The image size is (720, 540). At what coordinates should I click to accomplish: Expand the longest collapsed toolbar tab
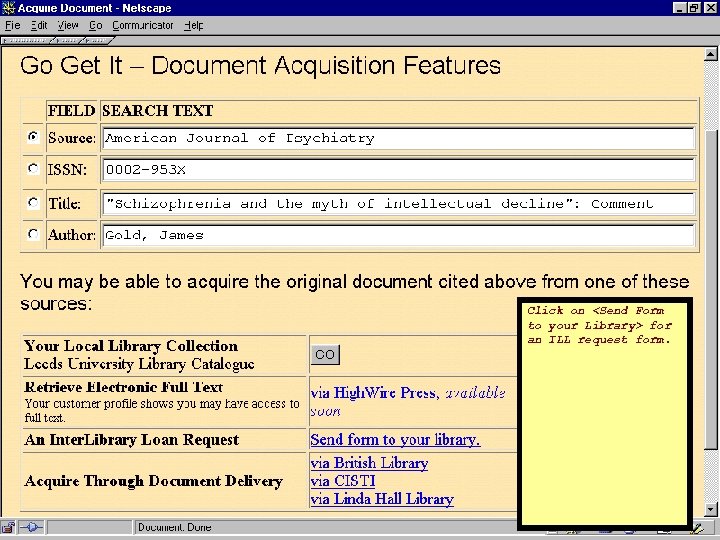click(x=27, y=41)
